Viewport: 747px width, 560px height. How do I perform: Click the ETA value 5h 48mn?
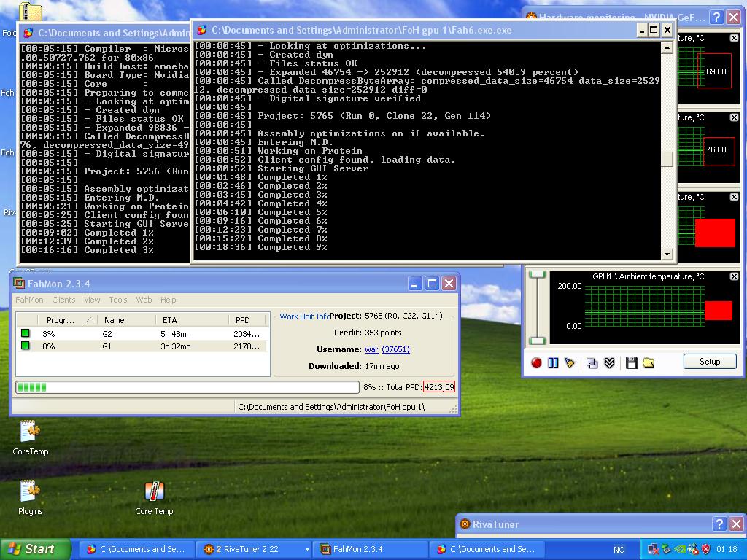(x=175, y=334)
